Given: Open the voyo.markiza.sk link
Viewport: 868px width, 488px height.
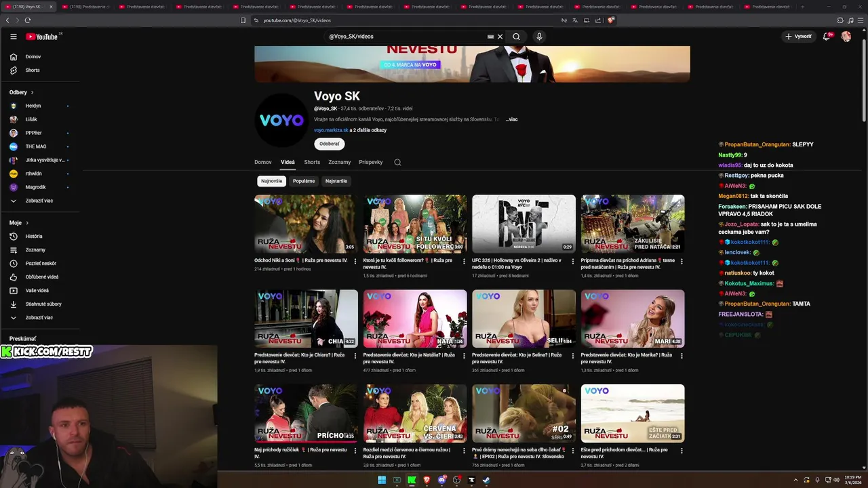Looking at the screenshot, I should [331, 130].
